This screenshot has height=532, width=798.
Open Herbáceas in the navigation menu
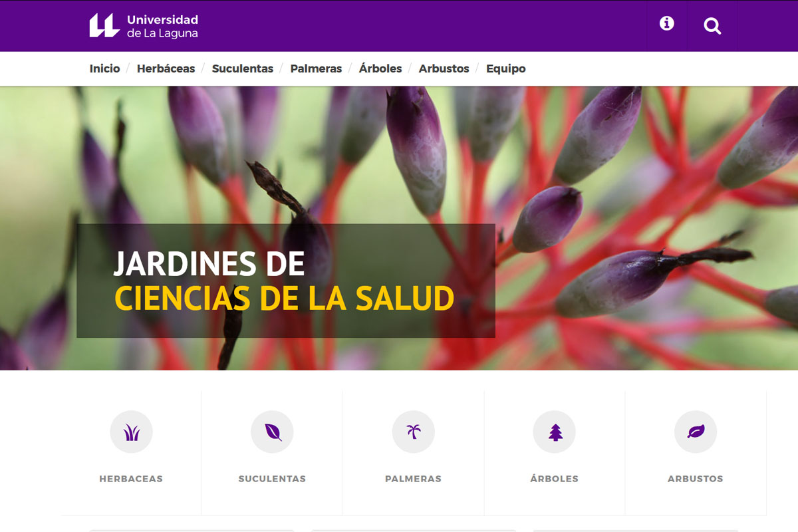166,68
